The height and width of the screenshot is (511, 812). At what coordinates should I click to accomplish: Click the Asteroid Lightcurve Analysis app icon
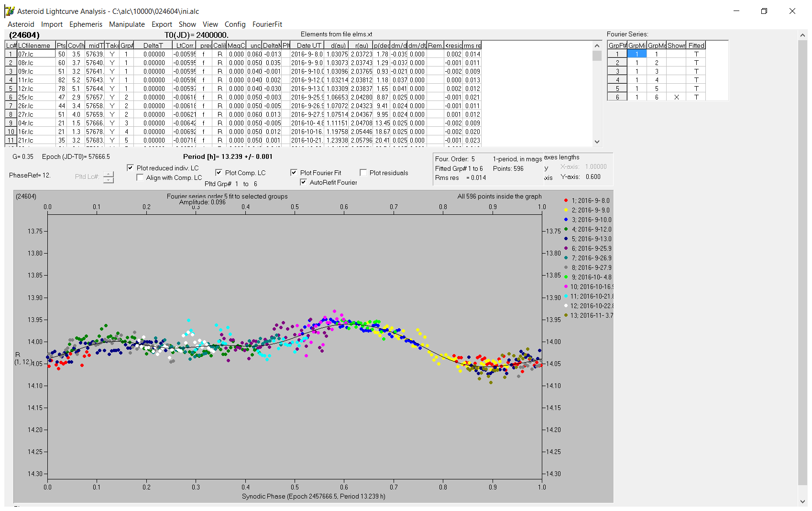pyautogui.click(x=10, y=11)
